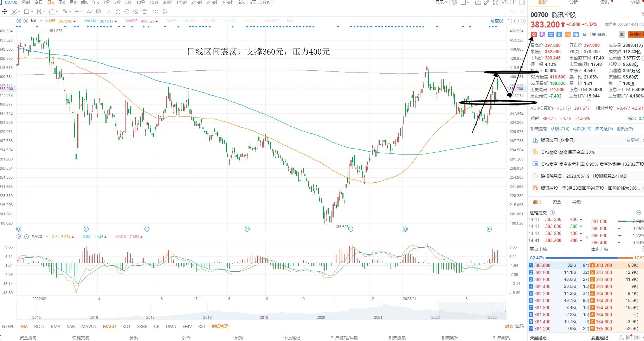This screenshot has width=644, height=341.
Task: Toggle magnet snap mode
Action: pos(118,12)
